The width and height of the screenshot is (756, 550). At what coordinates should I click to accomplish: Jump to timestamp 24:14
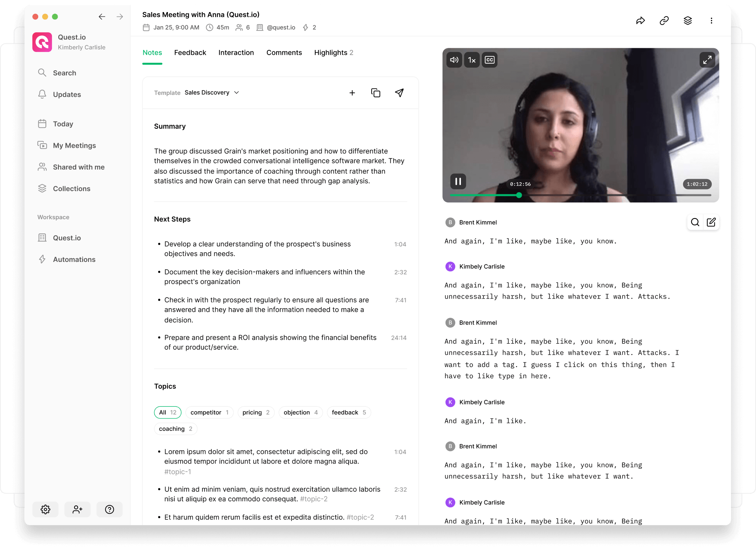click(399, 338)
